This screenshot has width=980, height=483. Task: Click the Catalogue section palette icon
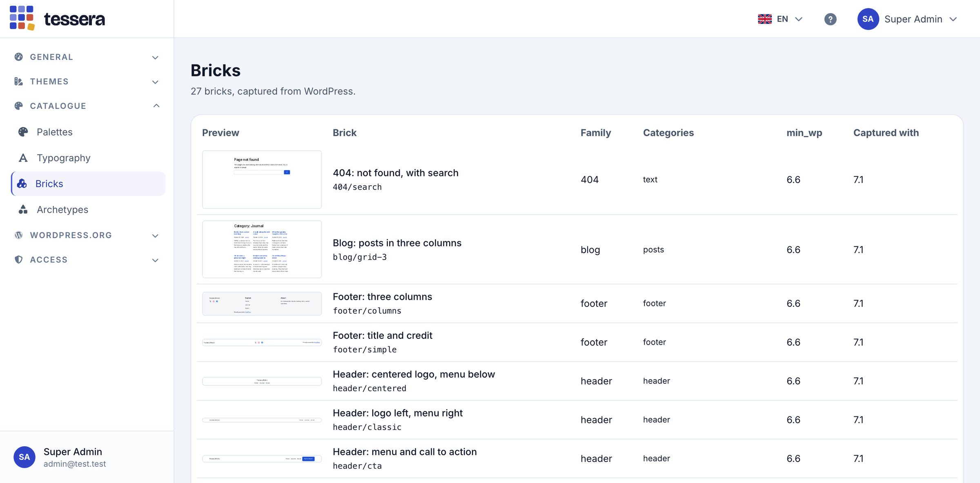tap(19, 106)
